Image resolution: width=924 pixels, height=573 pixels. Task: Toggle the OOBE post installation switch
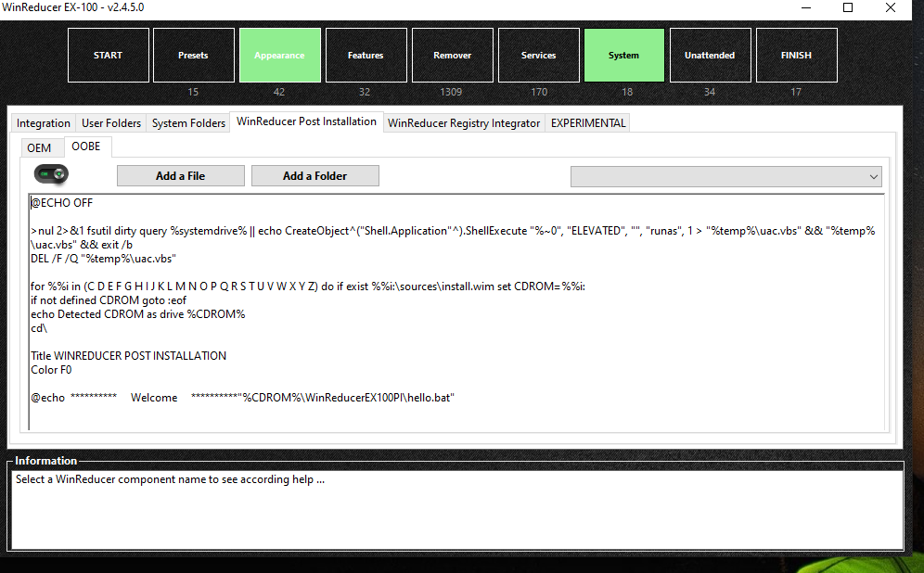[51, 174]
